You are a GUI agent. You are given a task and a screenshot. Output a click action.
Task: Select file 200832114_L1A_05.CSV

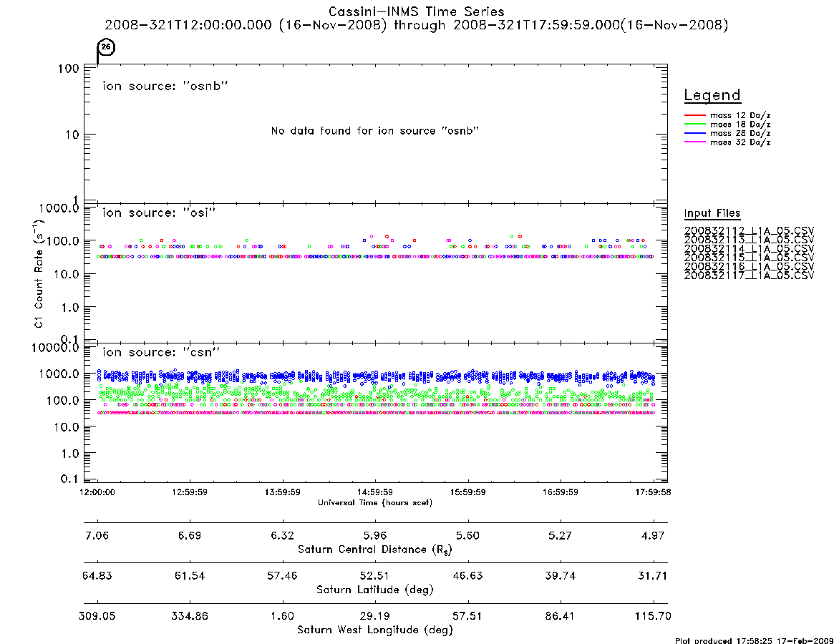point(749,249)
